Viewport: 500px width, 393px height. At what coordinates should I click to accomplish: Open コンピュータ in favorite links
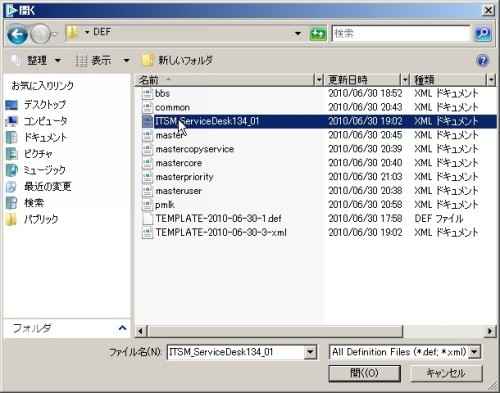(x=45, y=121)
